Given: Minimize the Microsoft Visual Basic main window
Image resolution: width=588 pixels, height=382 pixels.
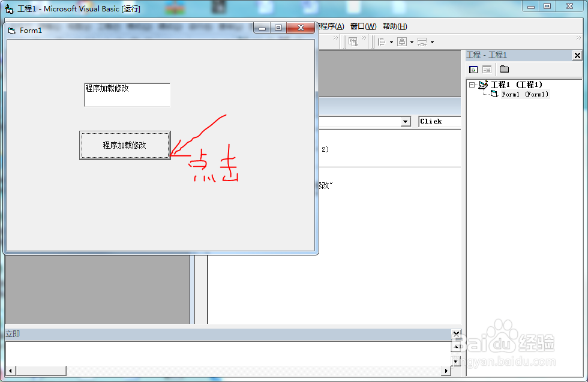Looking at the screenshot, I should click(x=531, y=7).
